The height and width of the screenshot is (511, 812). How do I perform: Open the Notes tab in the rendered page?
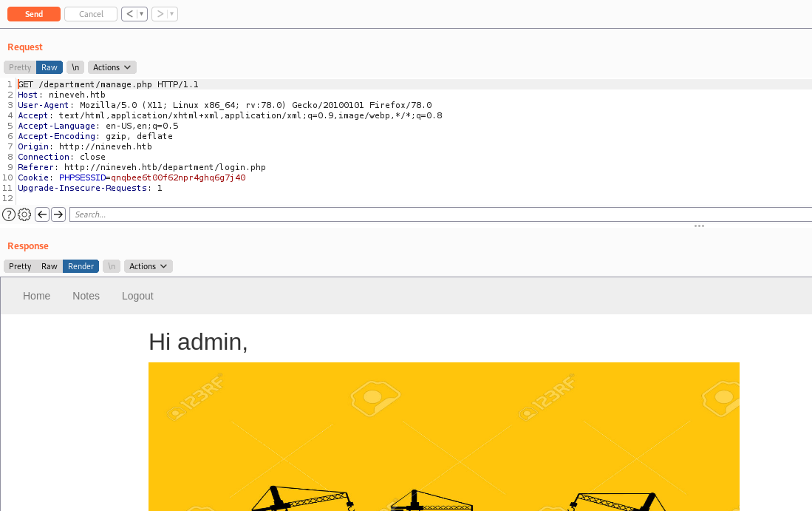click(x=86, y=295)
